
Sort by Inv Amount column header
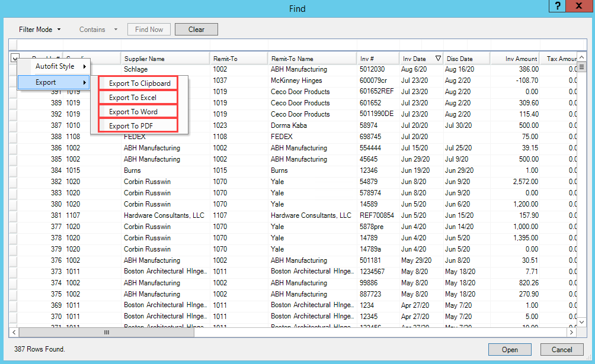click(516, 59)
